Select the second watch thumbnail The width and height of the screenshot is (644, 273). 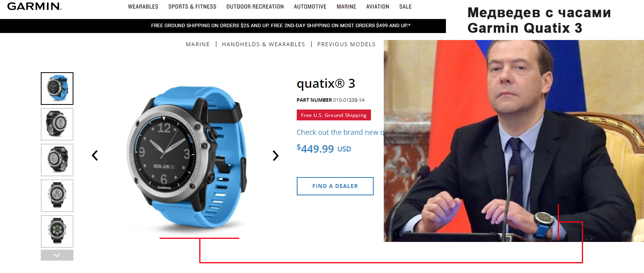[57, 124]
